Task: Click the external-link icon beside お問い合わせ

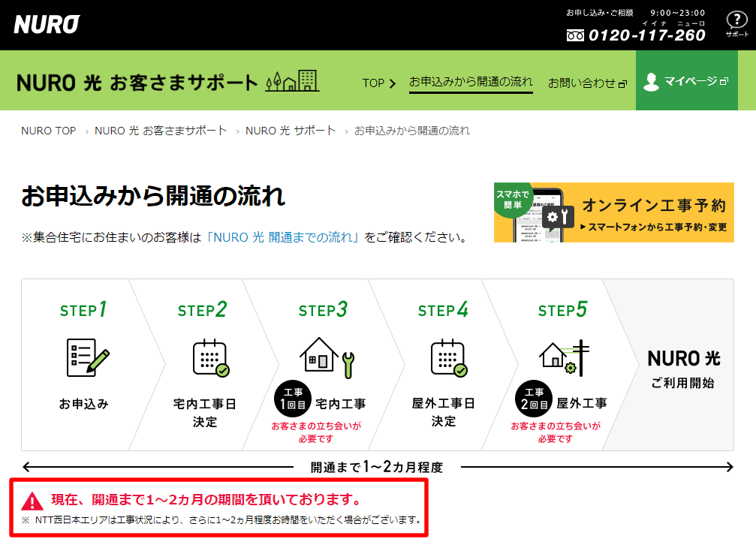Action: [622, 84]
